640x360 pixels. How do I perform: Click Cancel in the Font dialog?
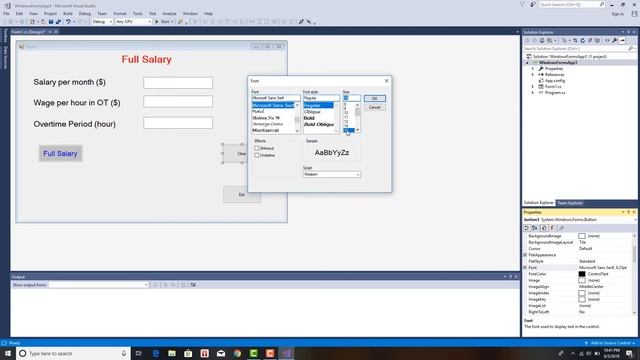(375, 107)
